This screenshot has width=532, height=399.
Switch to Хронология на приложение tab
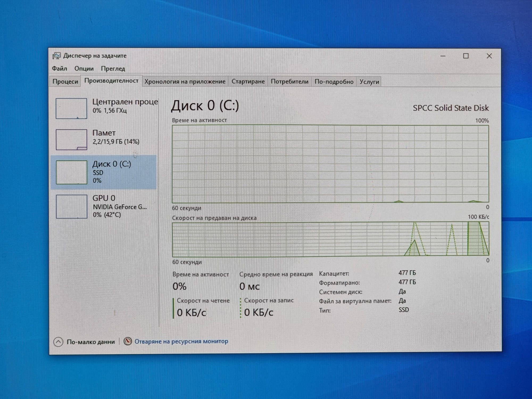(185, 81)
